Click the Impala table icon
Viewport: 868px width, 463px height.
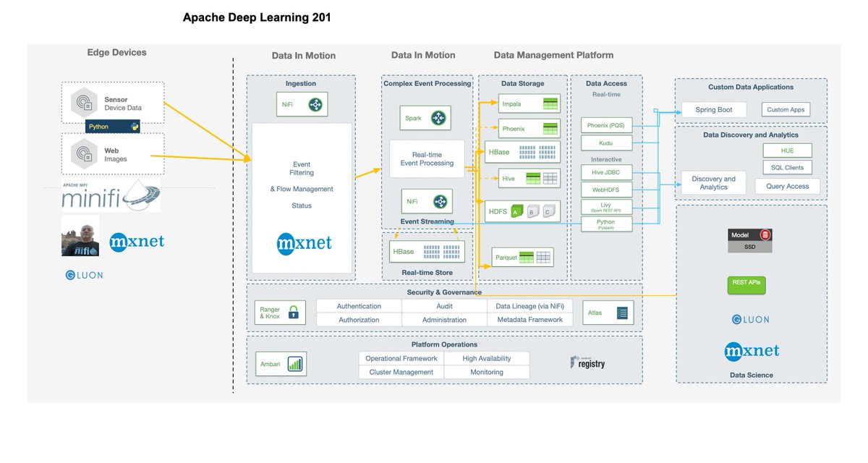point(551,104)
